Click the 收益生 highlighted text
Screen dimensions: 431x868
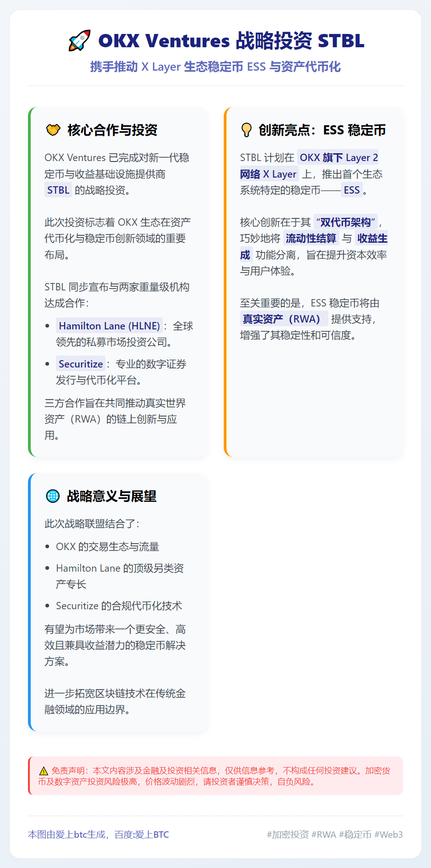click(x=372, y=239)
